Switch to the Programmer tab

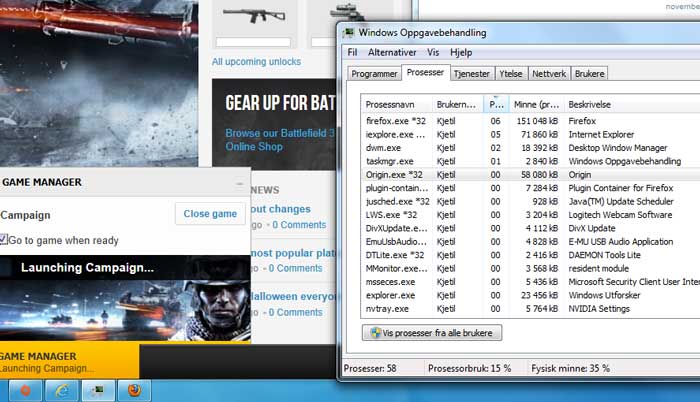coord(374,74)
